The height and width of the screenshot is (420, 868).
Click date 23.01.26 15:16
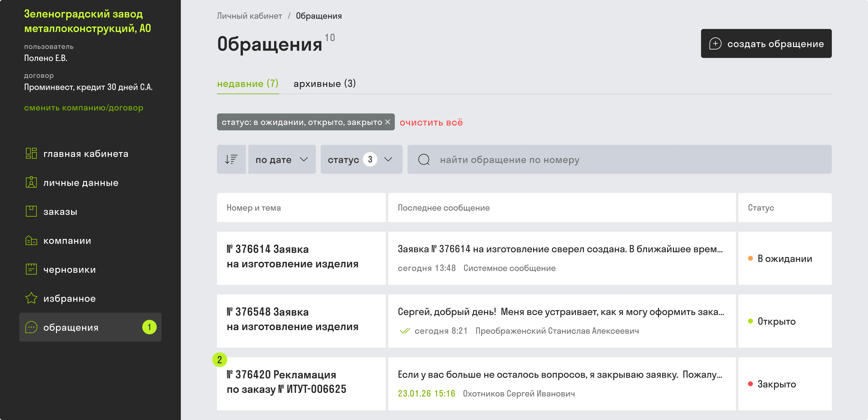[x=426, y=394]
